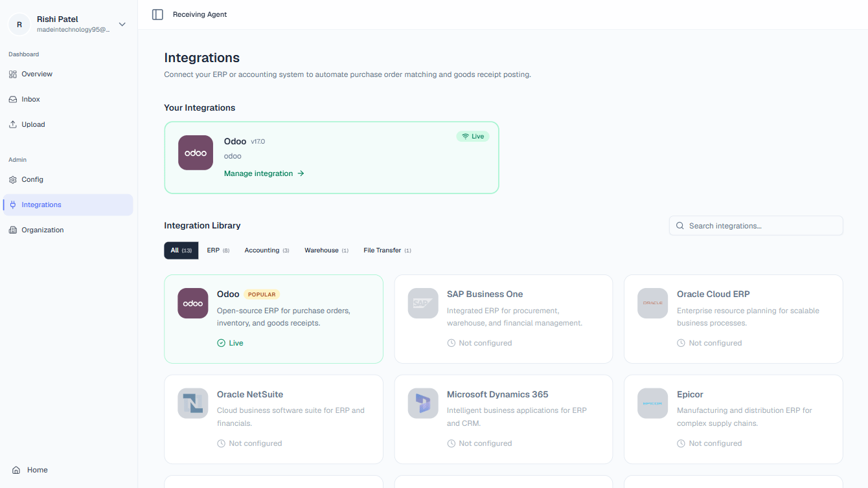Click the Integration Library heading
868x488 pixels.
(x=202, y=226)
